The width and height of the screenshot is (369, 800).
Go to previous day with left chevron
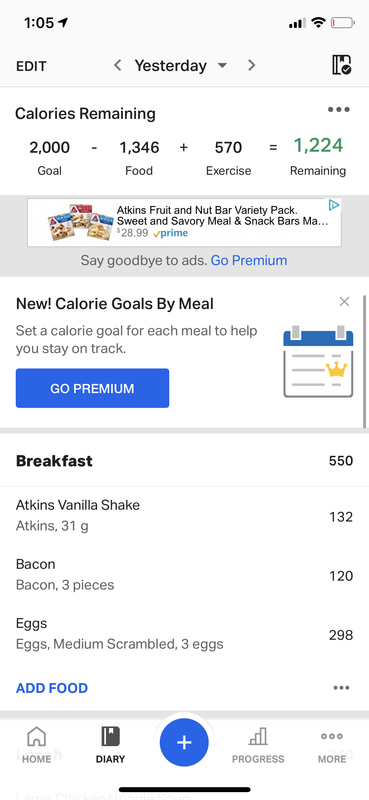point(117,65)
